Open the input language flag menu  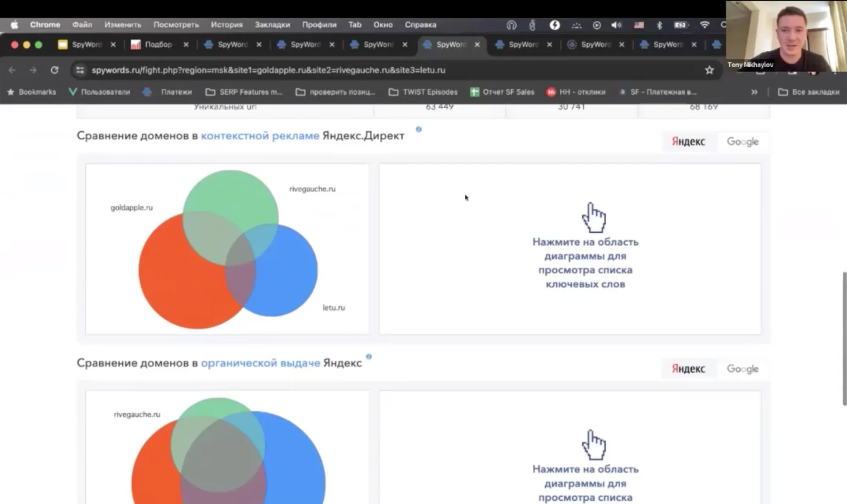click(x=639, y=25)
